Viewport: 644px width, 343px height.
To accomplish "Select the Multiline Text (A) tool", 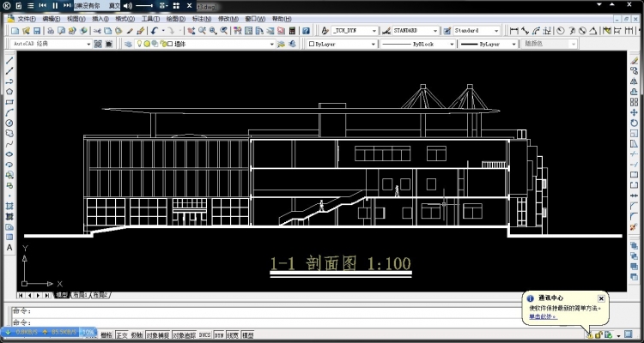I will [x=9, y=248].
